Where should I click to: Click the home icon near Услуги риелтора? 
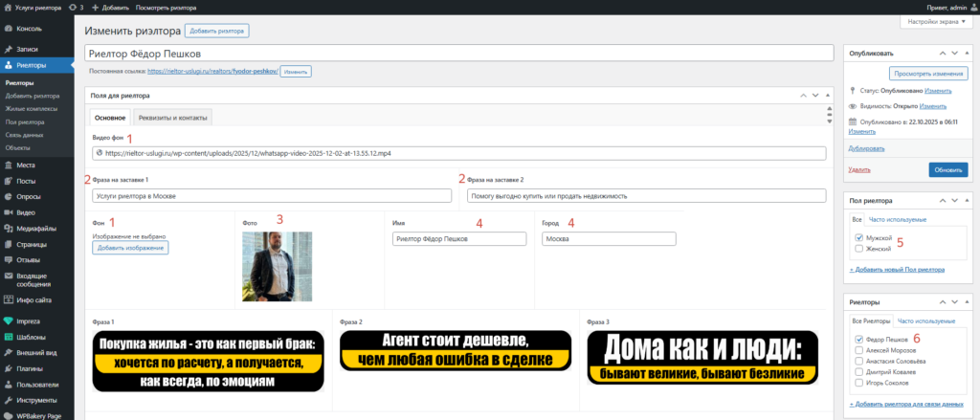(x=8, y=8)
